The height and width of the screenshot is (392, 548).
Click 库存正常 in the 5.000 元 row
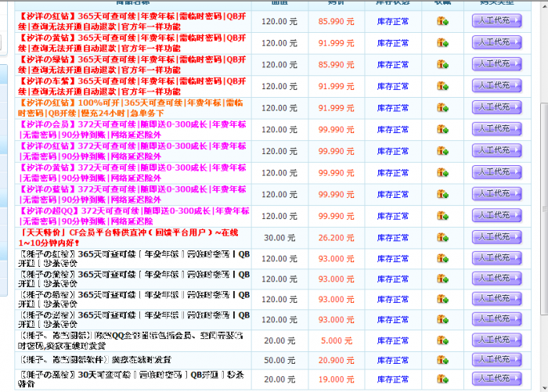393,340
